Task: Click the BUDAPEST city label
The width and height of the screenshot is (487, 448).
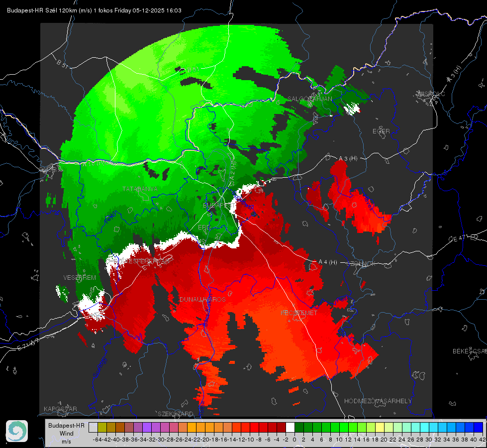Action: [219, 206]
